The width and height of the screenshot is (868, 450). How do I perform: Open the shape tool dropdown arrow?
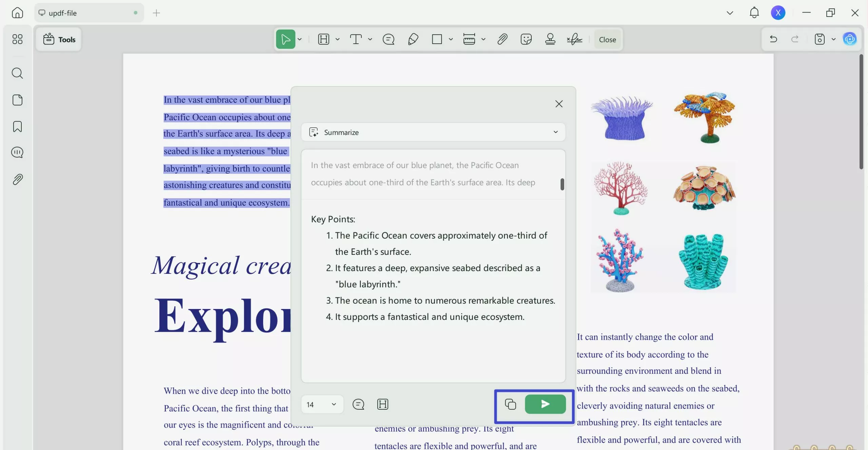point(451,39)
